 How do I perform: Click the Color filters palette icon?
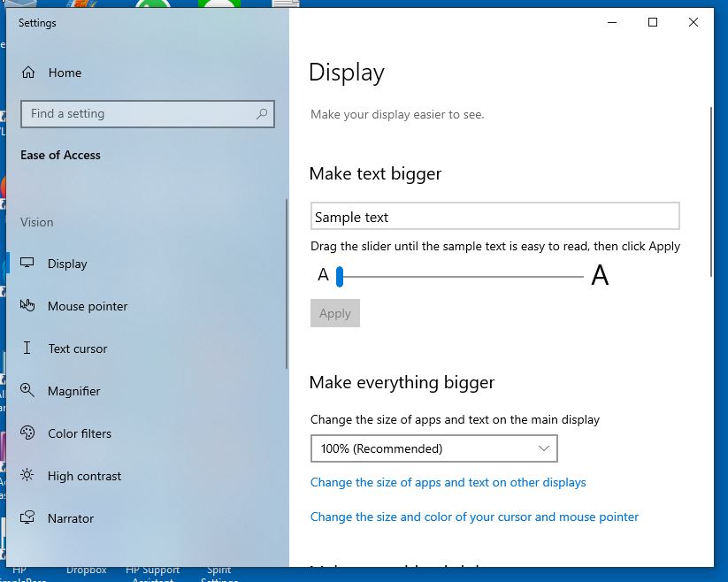point(28,433)
